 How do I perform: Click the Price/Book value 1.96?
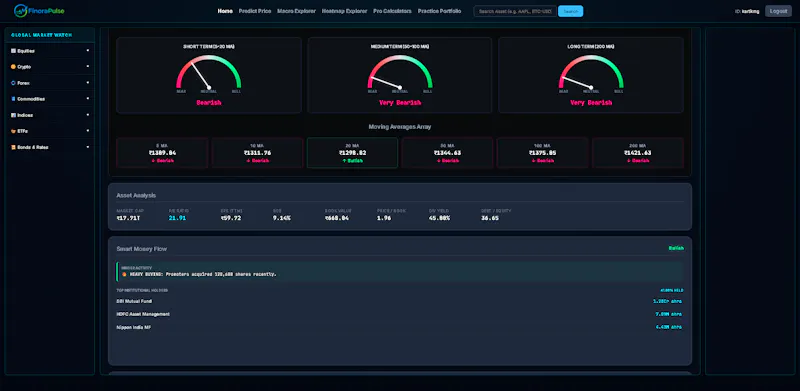click(x=384, y=218)
